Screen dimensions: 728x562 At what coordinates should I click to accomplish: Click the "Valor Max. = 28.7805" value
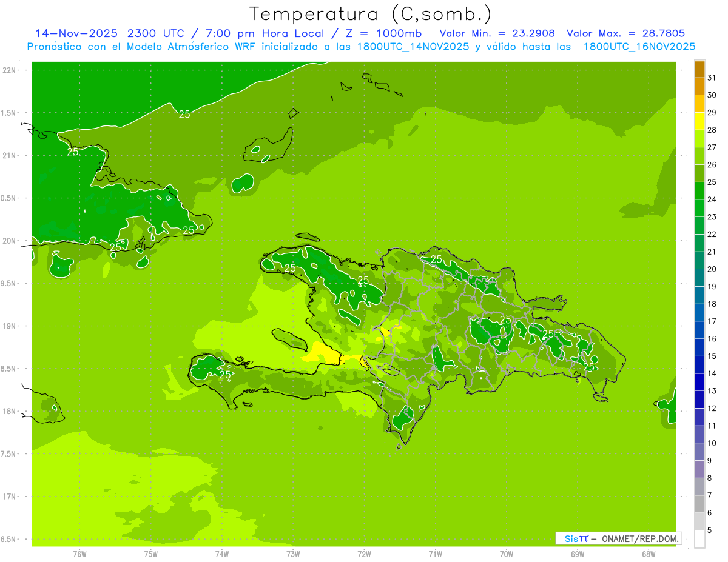click(625, 33)
